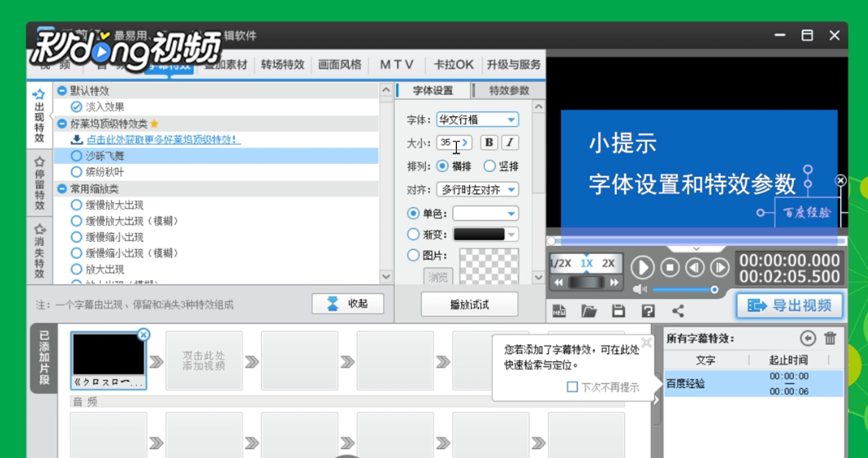Enable 图片 image fill option
This screenshot has height=458, width=868.
(x=413, y=256)
